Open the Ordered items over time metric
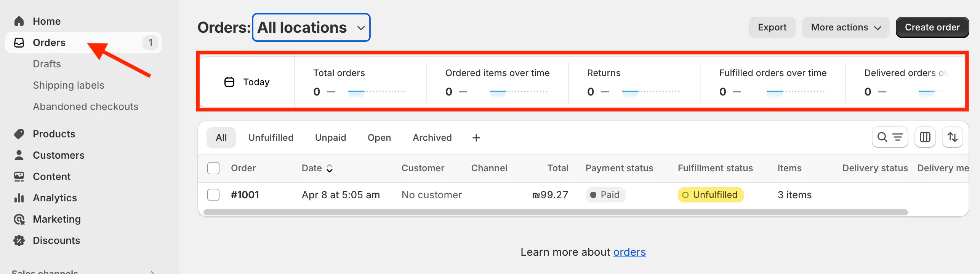The width and height of the screenshot is (980, 274). (497, 82)
